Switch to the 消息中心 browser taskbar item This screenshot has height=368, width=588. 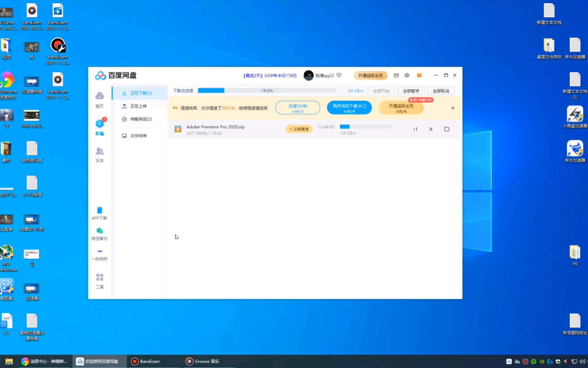coord(45,361)
